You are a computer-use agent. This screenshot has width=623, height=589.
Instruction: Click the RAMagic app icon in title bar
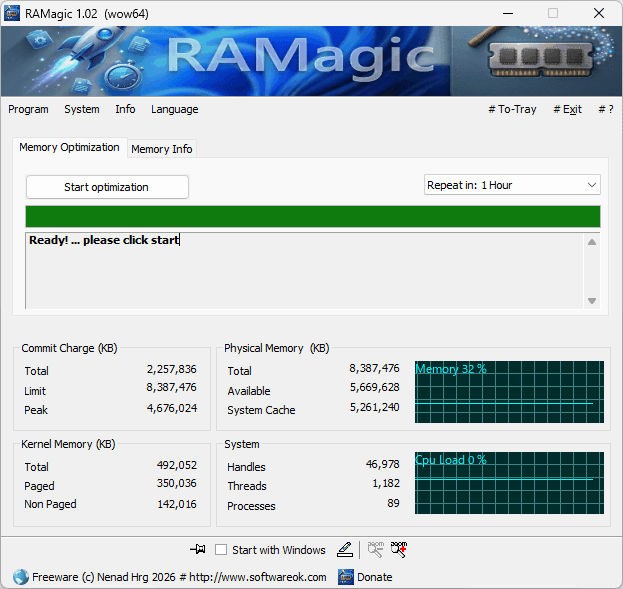coord(13,13)
